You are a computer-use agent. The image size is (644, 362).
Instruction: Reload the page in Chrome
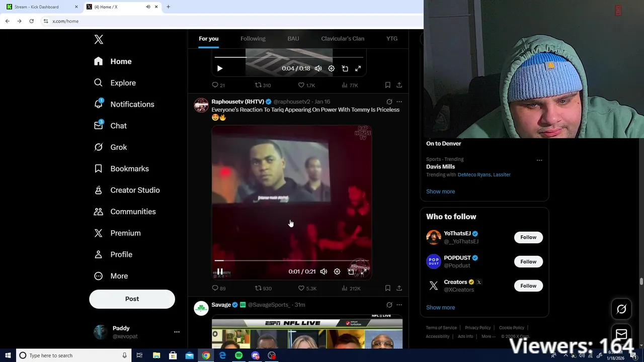pos(31,21)
